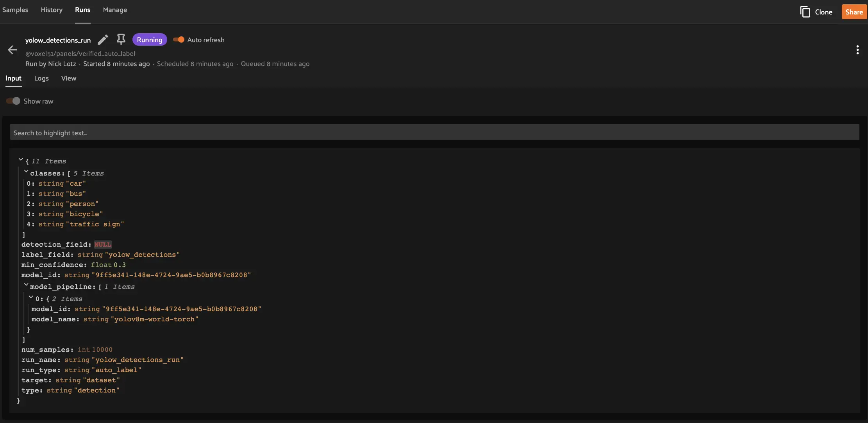Click the orange Share button
The height and width of the screenshot is (423, 868).
(854, 12)
